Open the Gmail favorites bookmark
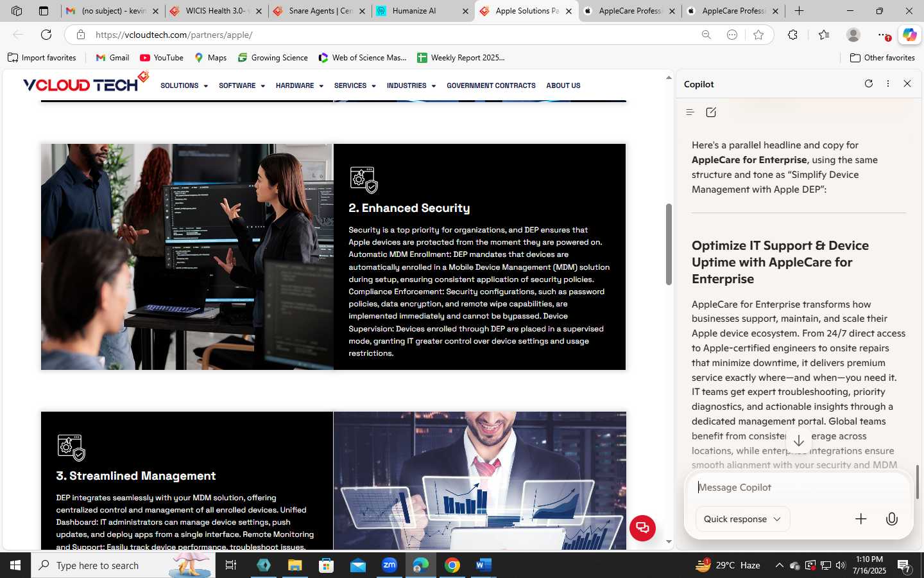 pos(112,58)
